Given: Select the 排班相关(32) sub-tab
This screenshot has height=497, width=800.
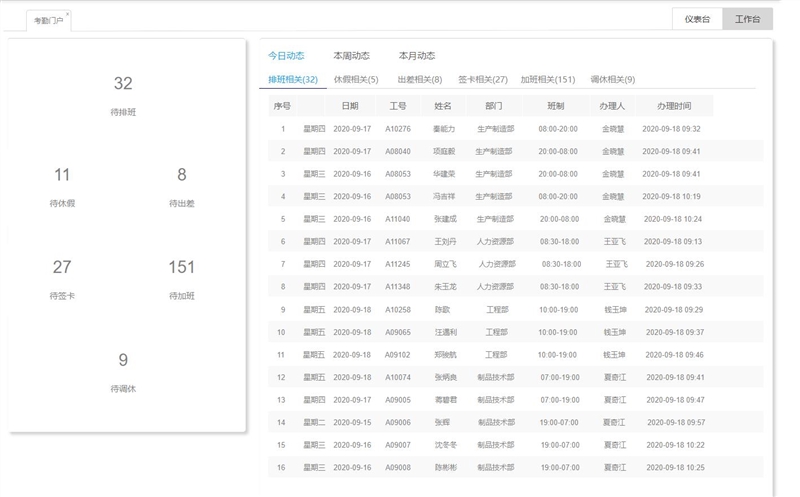Looking at the screenshot, I should [293, 80].
